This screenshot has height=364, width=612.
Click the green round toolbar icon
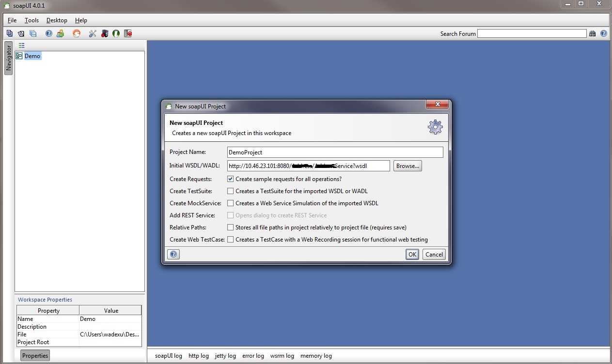point(116,33)
